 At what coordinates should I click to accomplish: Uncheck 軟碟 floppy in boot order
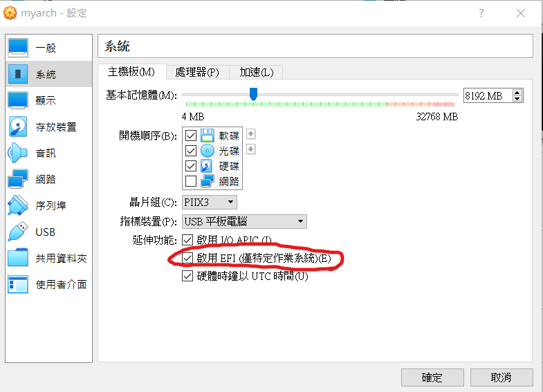click(191, 136)
